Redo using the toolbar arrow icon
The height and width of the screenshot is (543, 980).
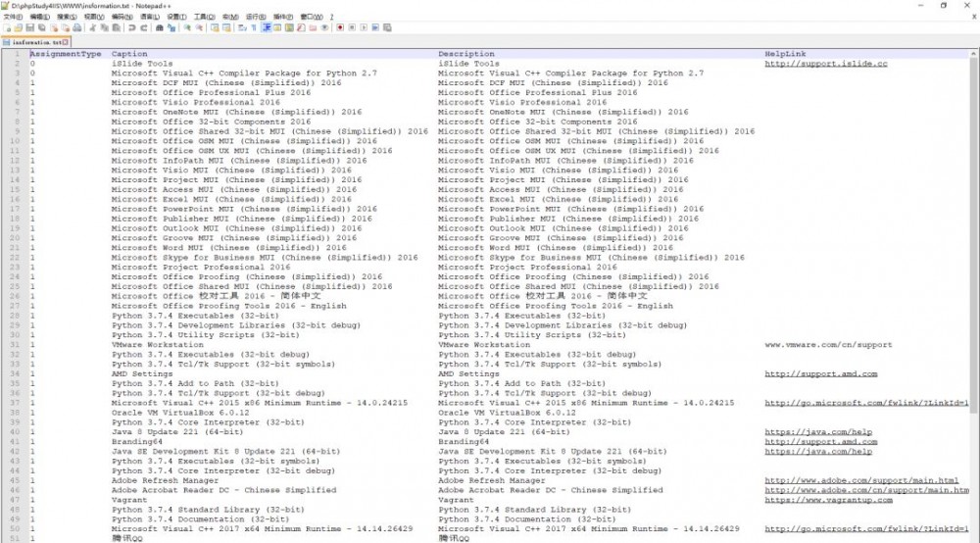(144, 27)
